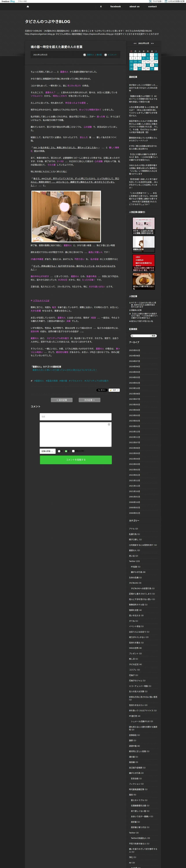Select December 12 in the calendar
The width and height of the screenshot is (186, 868).
(131, 62)
